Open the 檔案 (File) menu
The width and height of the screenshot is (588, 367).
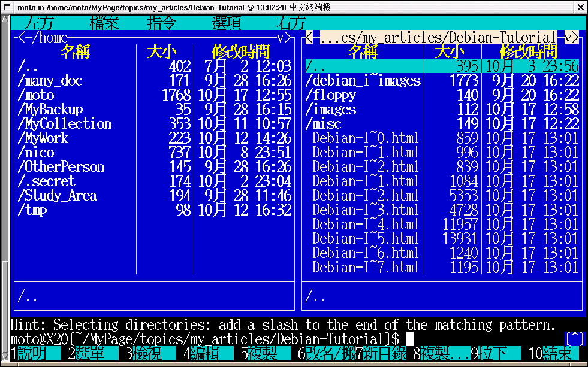pyautogui.click(x=104, y=23)
